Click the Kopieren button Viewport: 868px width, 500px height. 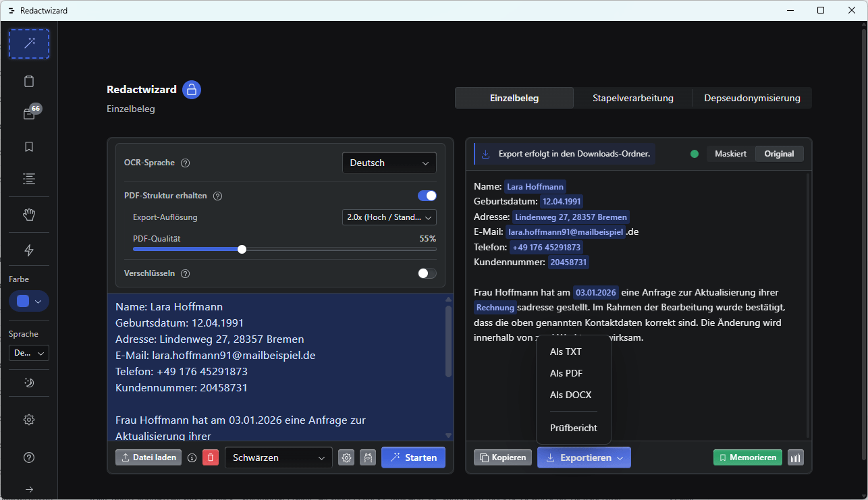coord(503,457)
